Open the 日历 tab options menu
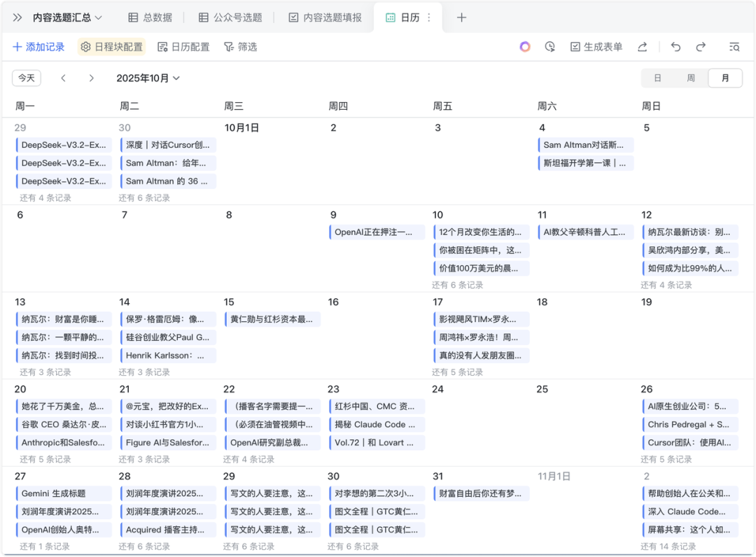 coord(430,17)
